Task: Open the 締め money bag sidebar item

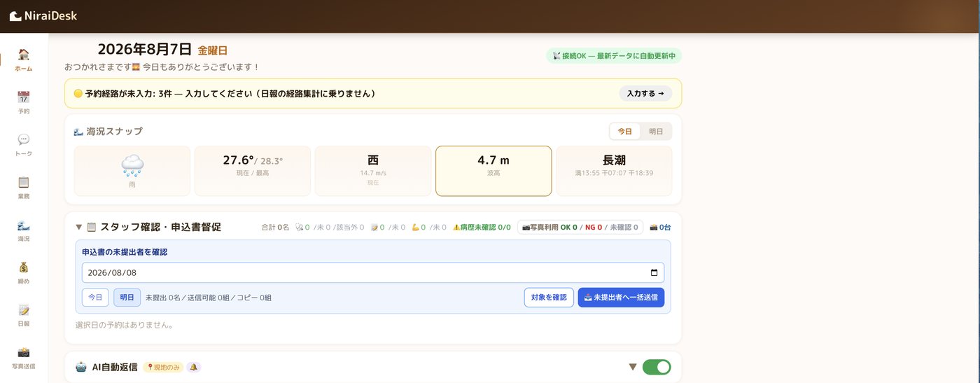Action: pos(23,272)
